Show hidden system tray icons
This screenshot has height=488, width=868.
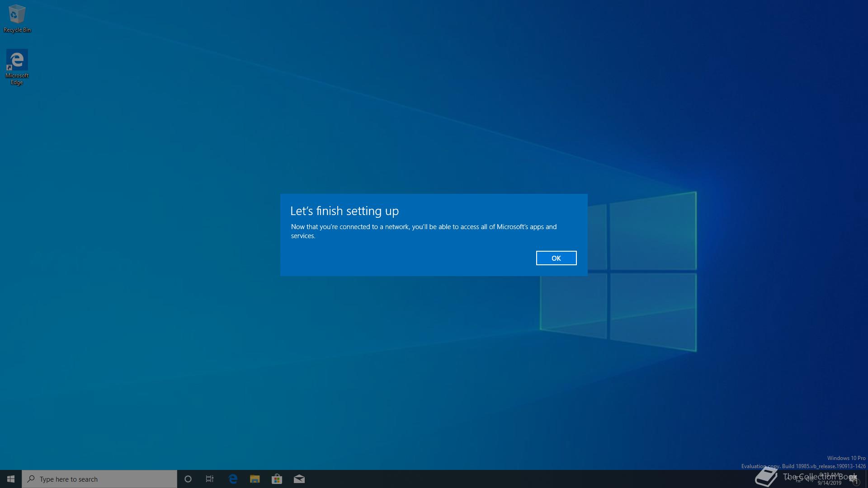(788, 479)
